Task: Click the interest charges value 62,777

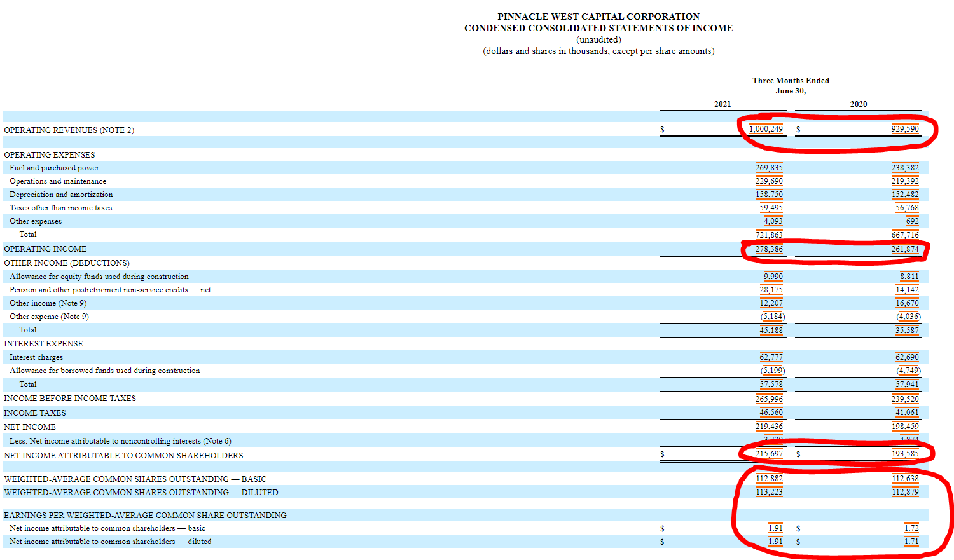Action: [771, 357]
